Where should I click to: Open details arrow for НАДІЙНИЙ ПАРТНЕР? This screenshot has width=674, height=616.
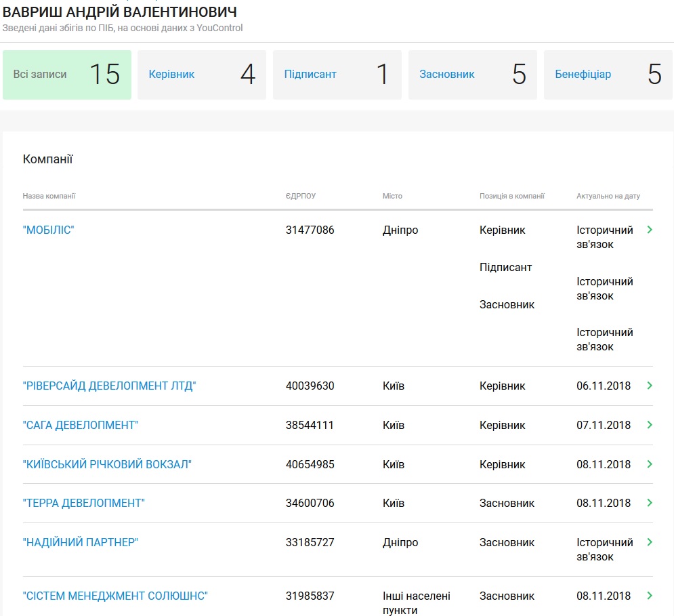click(x=650, y=542)
